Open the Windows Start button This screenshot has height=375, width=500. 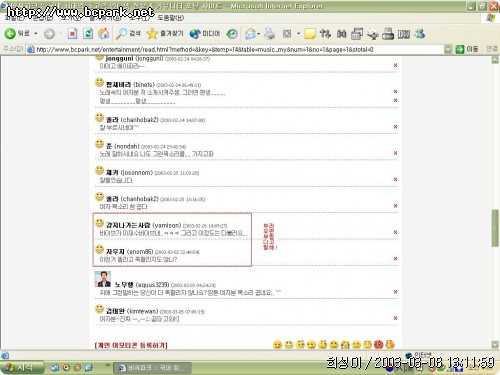pyautogui.click(x=22, y=367)
